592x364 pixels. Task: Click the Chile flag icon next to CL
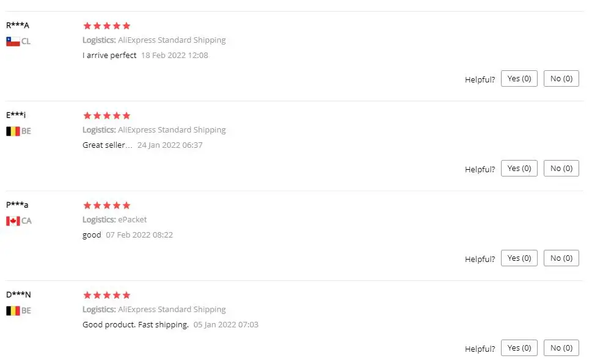13,41
